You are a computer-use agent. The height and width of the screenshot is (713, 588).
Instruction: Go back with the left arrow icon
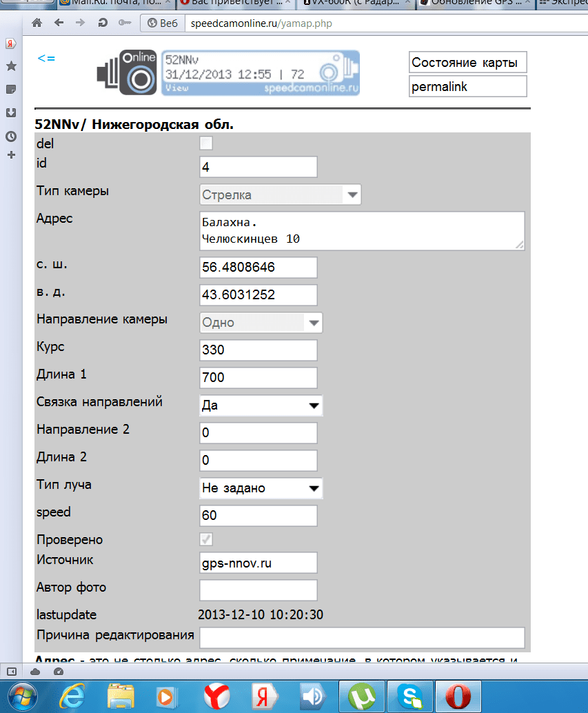point(59,23)
